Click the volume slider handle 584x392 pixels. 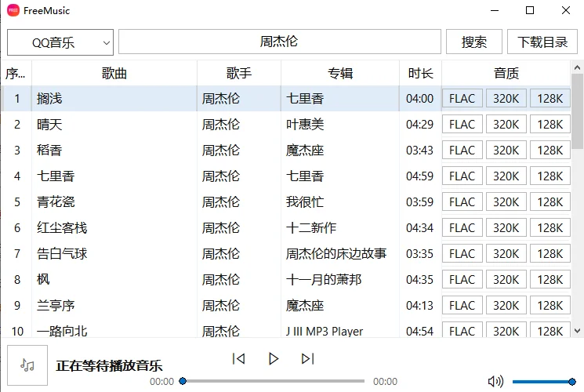(572, 382)
